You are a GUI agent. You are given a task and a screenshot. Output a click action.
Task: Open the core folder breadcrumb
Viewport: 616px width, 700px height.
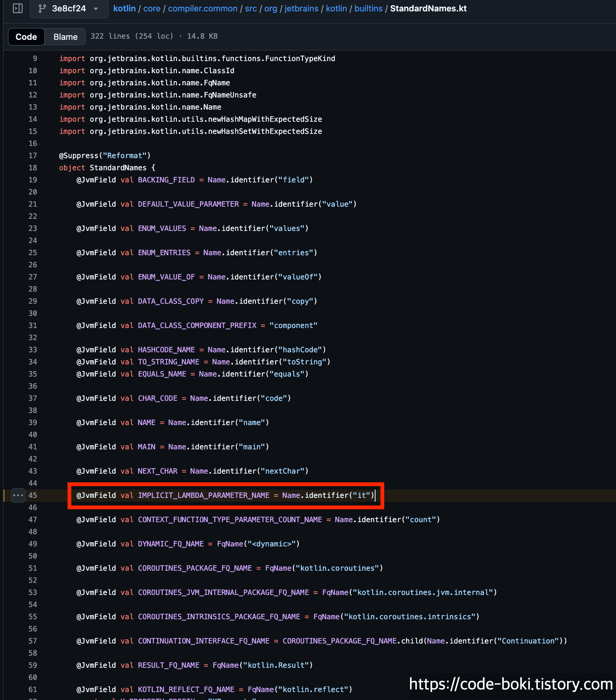coord(152,8)
